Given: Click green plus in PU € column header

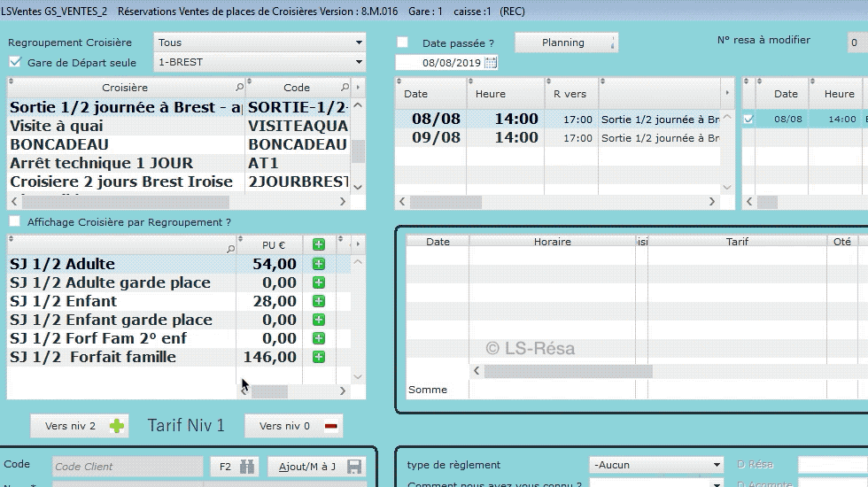Looking at the screenshot, I should [319, 245].
